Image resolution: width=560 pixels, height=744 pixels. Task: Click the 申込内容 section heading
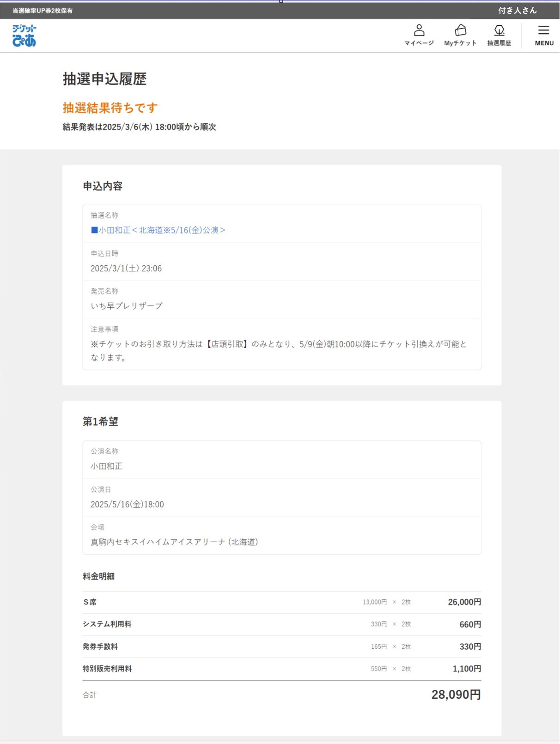(x=103, y=186)
